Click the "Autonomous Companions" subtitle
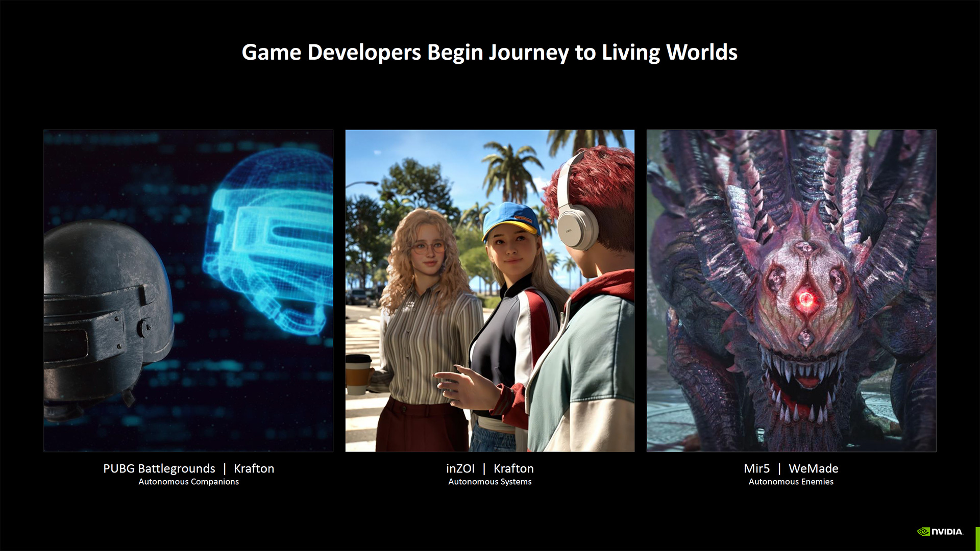The height and width of the screenshot is (551, 980). (x=188, y=482)
